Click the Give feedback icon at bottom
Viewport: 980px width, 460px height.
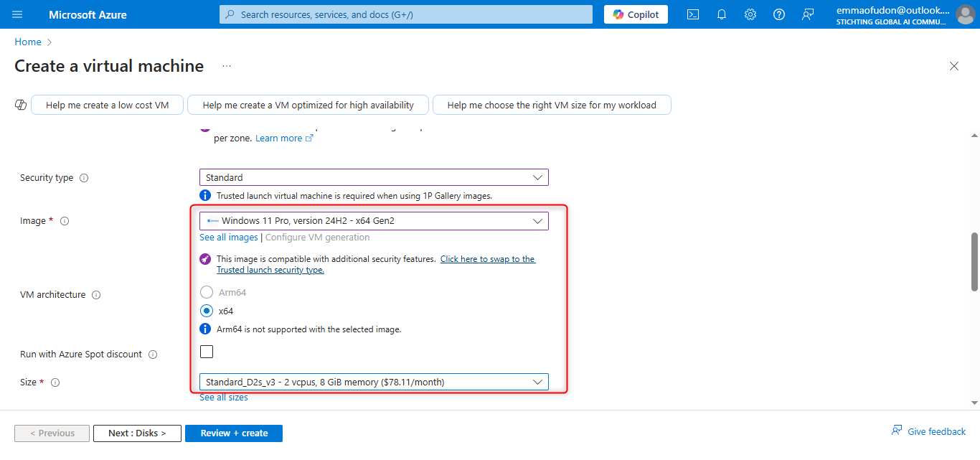897,431
